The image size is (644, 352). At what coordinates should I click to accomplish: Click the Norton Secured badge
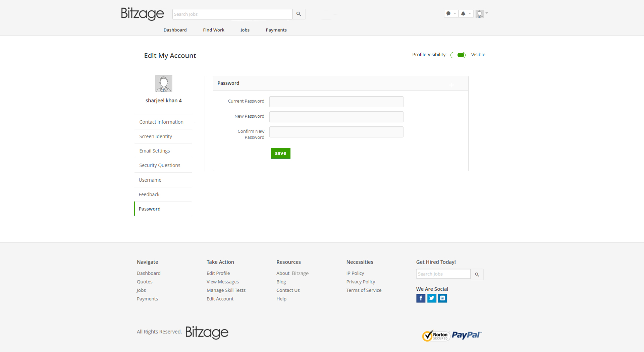(x=435, y=336)
